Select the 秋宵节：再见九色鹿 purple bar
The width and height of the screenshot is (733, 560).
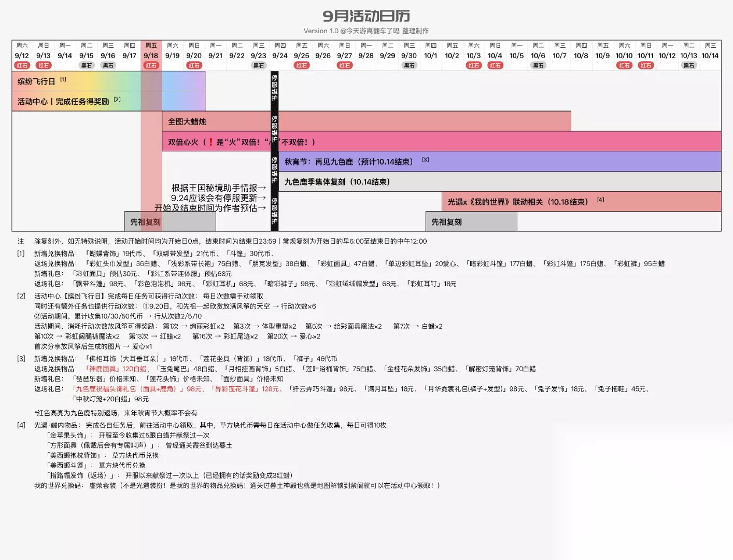pyautogui.click(x=500, y=161)
